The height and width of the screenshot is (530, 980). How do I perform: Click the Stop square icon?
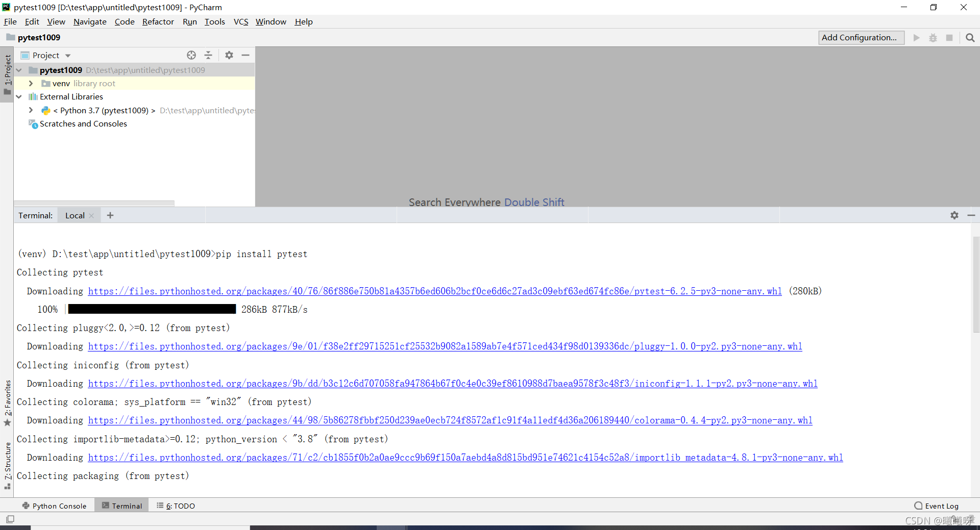click(949, 38)
